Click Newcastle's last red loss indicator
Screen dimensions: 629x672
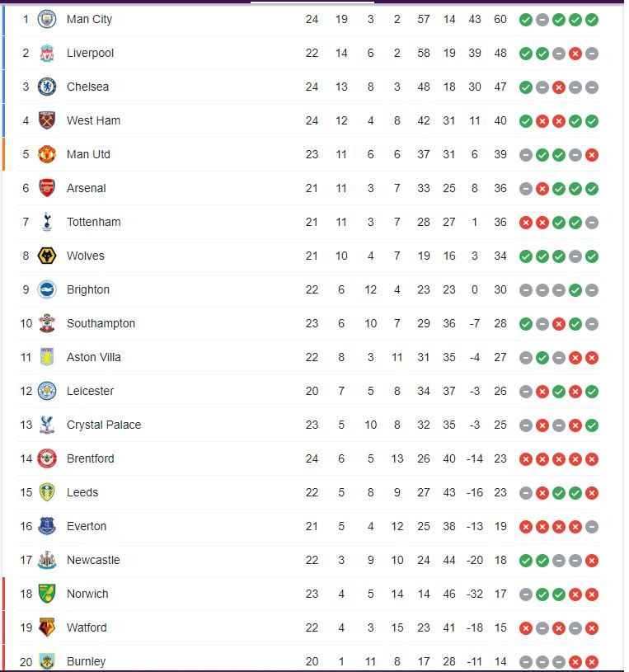point(592,560)
